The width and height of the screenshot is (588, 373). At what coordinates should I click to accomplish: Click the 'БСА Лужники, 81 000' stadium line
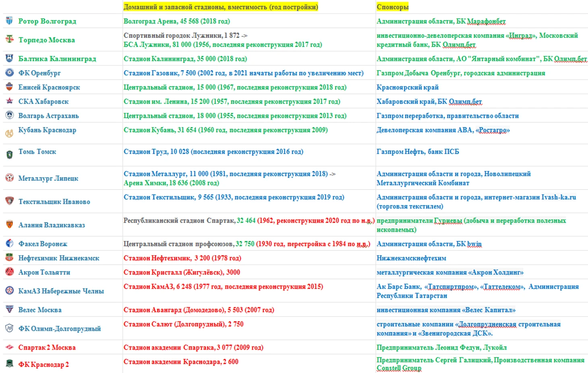[x=223, y=44]
